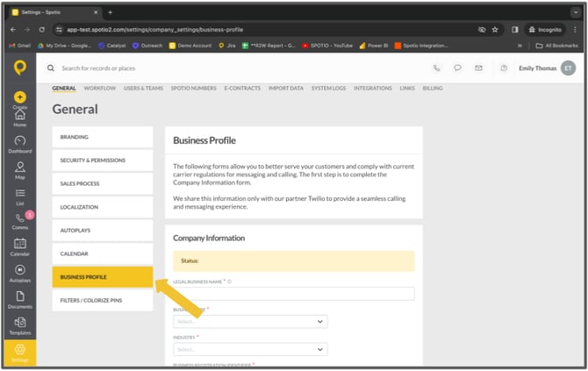
Task: Click the Search for records or places field
Action: [x=98, y=68]
